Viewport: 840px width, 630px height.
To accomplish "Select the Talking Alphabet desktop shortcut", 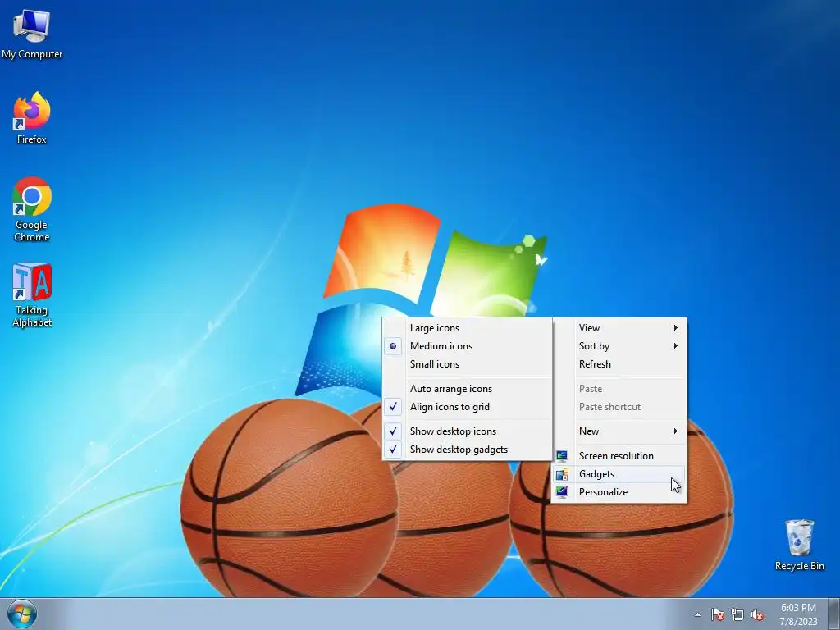I will tap(32, 294).
